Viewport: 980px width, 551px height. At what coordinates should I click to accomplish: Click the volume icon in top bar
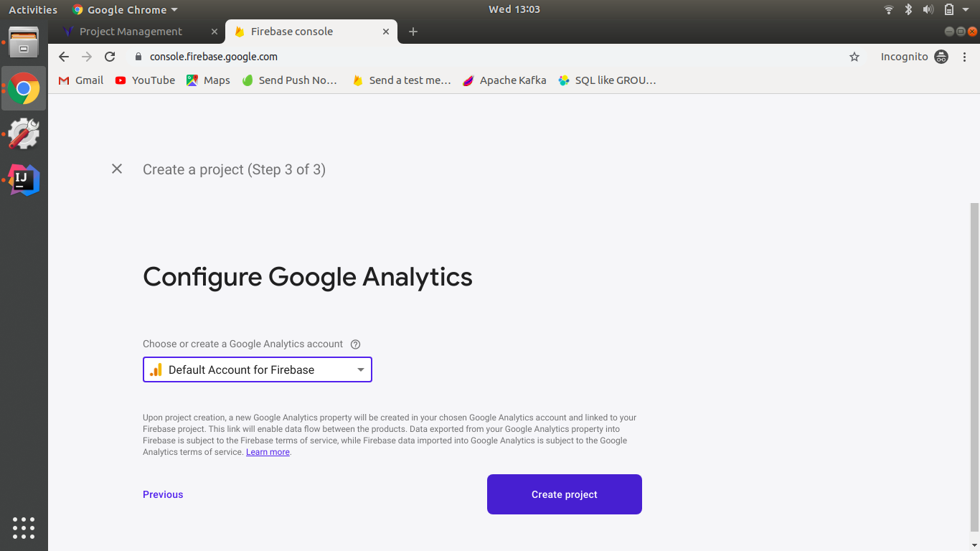click(928, 9)
